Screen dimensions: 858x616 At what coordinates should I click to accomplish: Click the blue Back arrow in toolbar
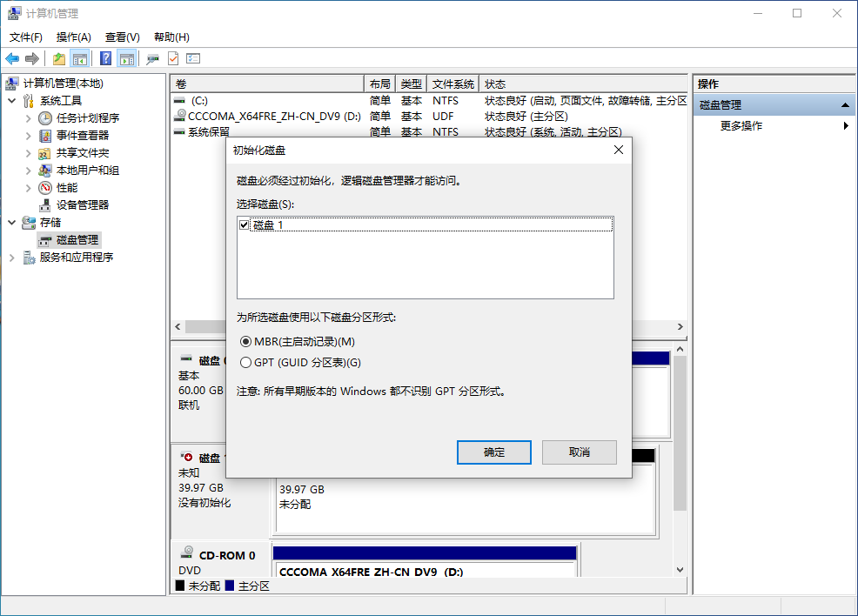coord(12,58)
